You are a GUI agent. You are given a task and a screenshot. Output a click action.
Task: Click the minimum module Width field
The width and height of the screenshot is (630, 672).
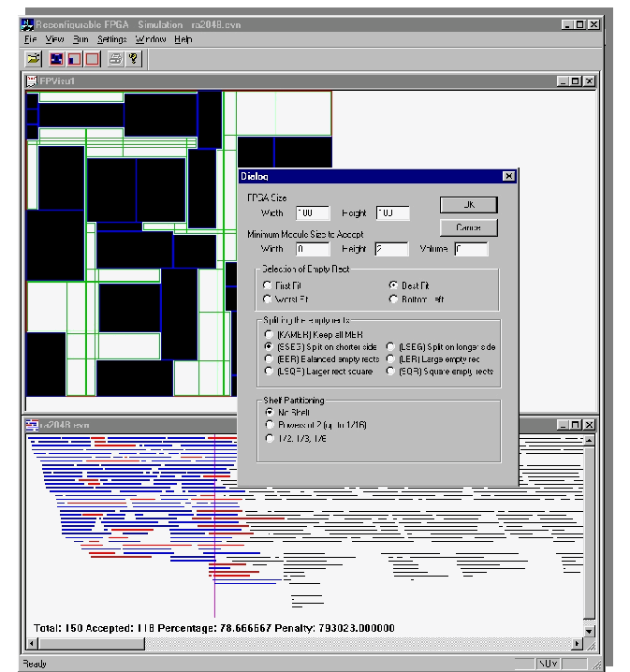click(313, 249)
